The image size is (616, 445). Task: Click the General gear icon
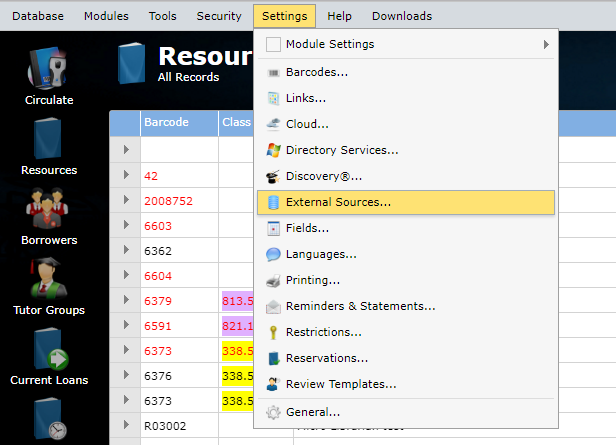(x=273, y=412)
